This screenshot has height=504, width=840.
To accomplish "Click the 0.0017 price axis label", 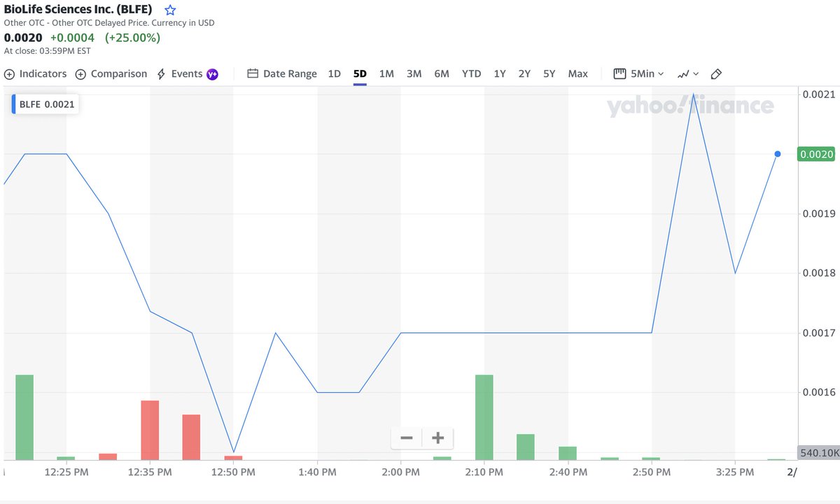I will 818,332.
